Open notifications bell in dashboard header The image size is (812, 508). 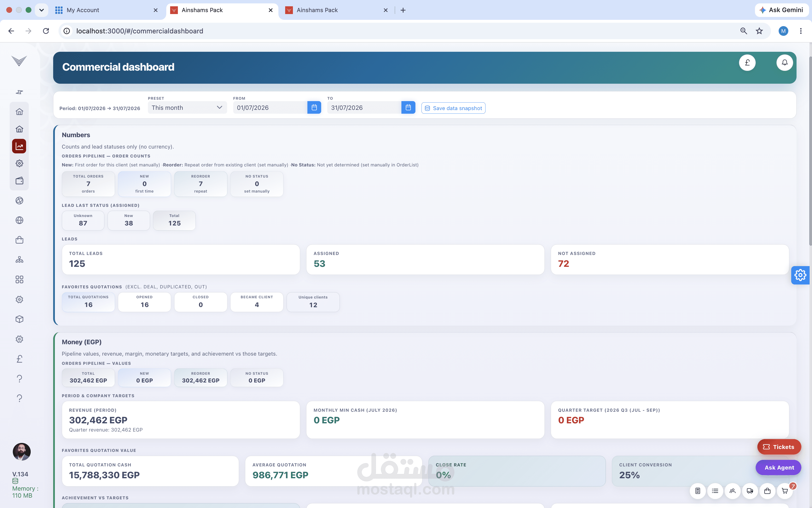(784, 63)
